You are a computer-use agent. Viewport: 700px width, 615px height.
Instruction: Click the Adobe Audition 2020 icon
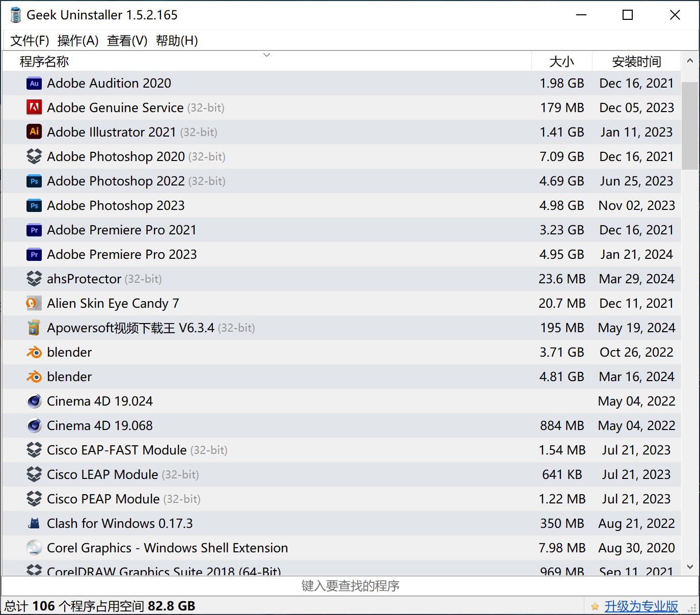[x=34, y=83]
